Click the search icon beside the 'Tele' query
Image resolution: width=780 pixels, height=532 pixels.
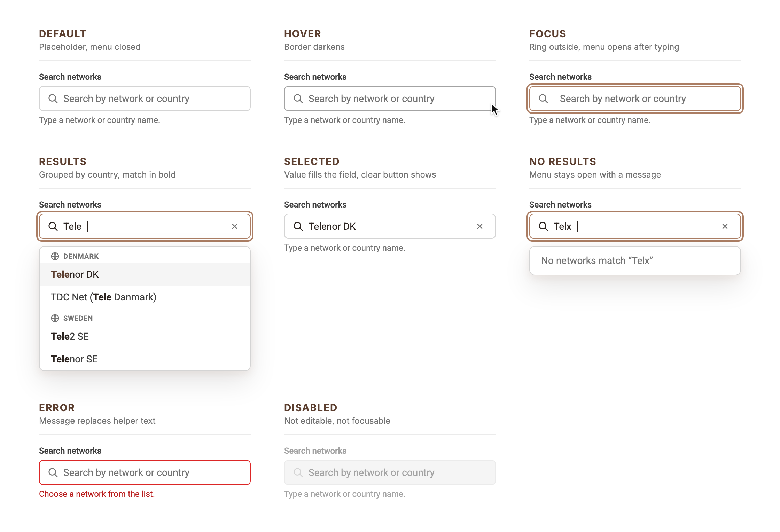pyautogui.click(x=53, y=226)
